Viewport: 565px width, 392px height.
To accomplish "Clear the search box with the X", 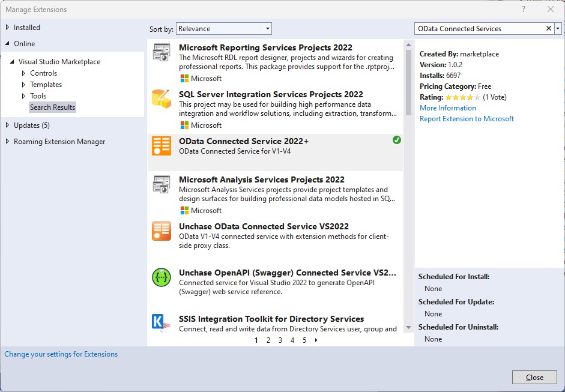I will 549,28.
